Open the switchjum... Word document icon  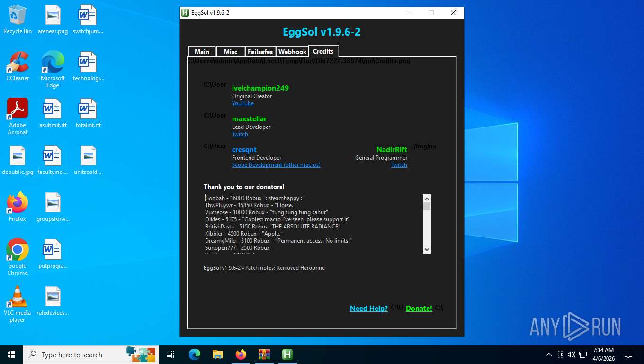pos(88,19)
